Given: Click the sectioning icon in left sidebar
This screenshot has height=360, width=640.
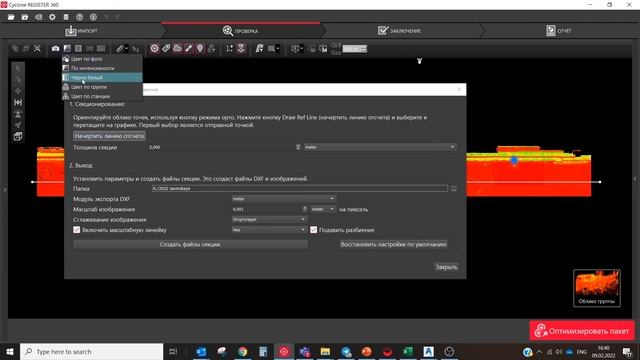Looking at the screenshot, I should tap(18, 102).
